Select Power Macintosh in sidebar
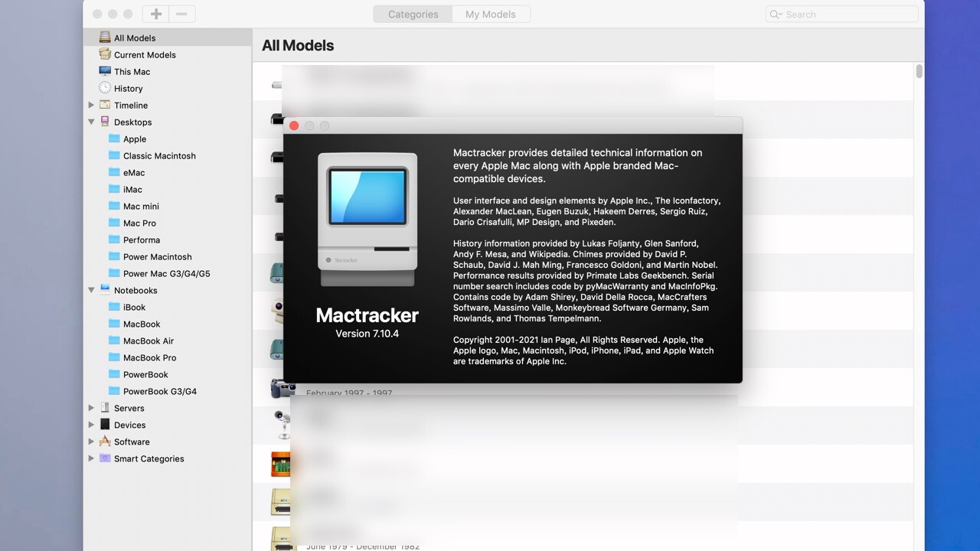The image size is (980, 551). coord(158,256)
